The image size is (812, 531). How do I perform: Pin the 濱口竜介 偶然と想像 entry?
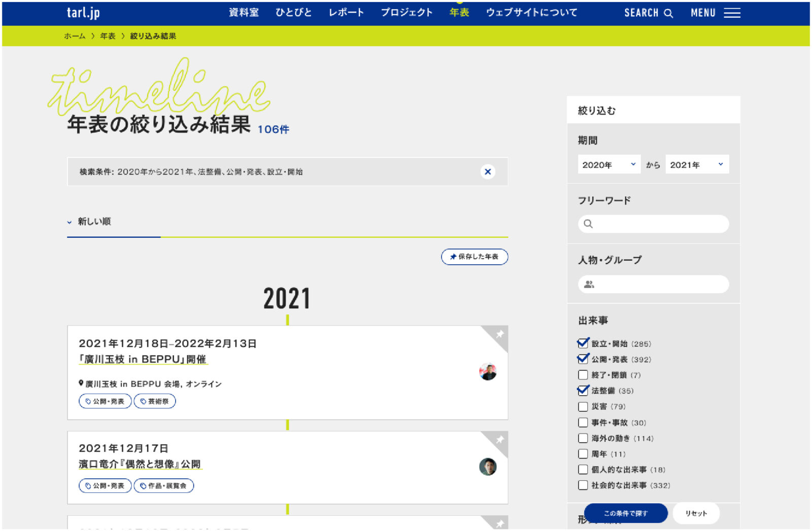coord(499,440)
